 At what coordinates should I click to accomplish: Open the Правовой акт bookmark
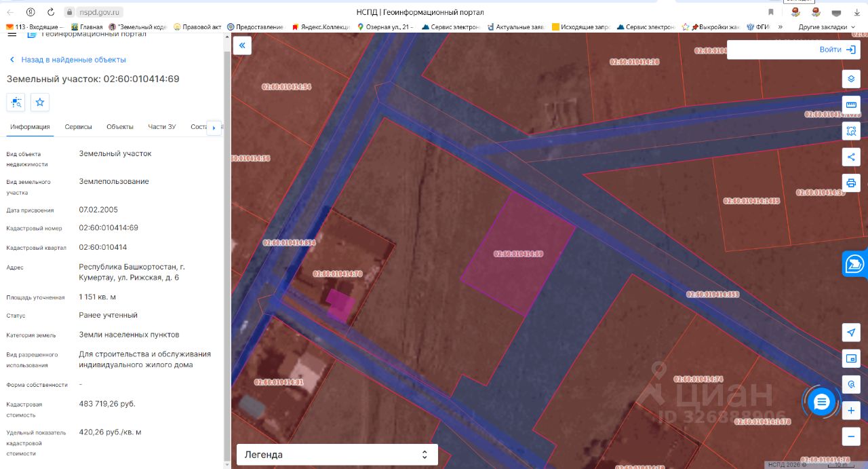click(x=198, y=27)
